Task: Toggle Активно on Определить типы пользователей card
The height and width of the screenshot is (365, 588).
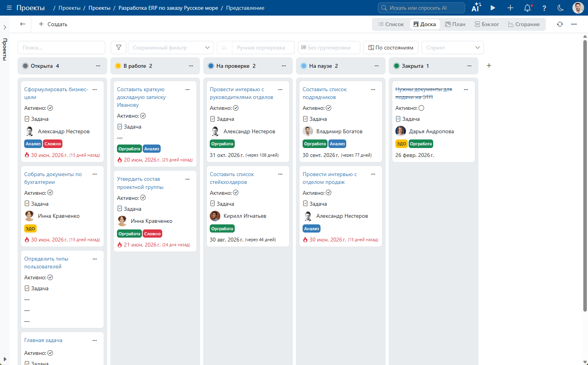Action: tap(50, 277)
